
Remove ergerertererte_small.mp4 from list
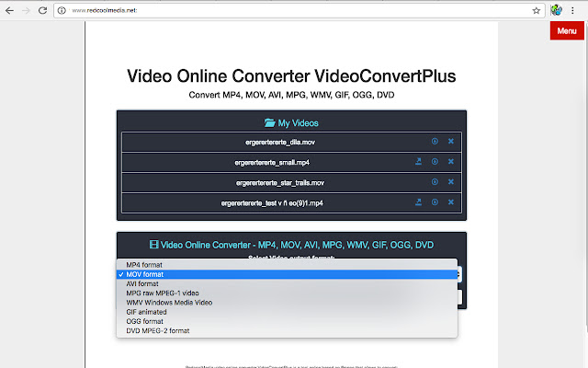pyautogui.click(x=451, y=162)
